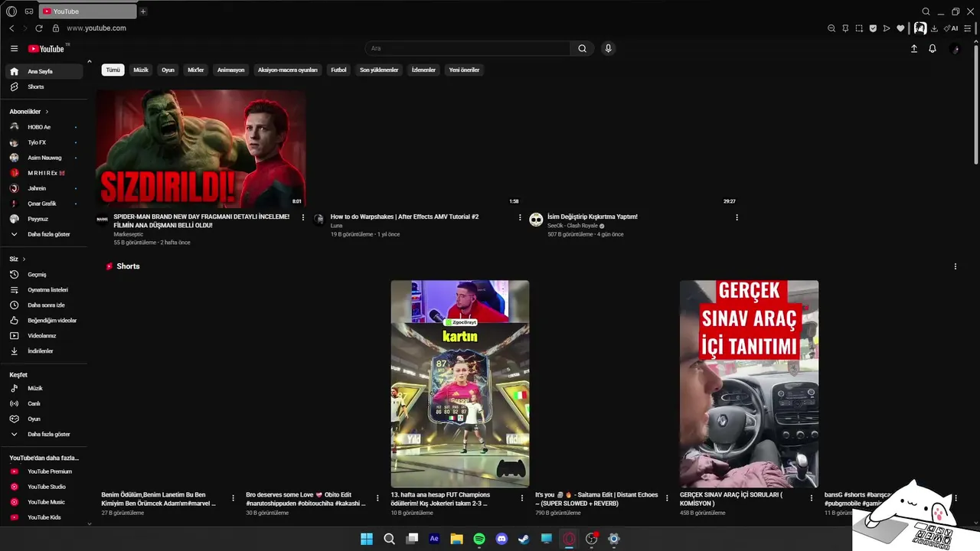Select the Aksiyon-macera oyunları chip
The width and height of the screenshot is (980, 551).
[288, 70]
